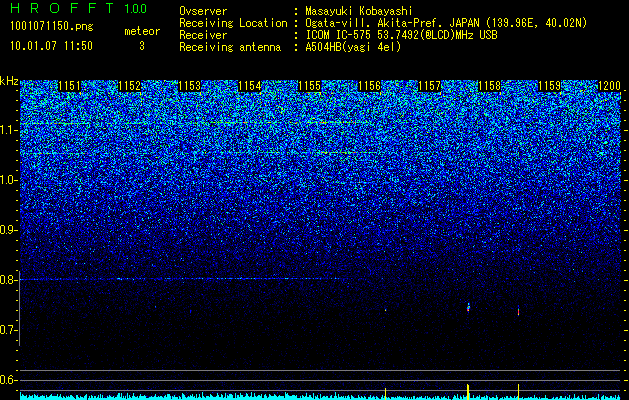Click the yellow power spike below the 1157 echo

(468, 392)
